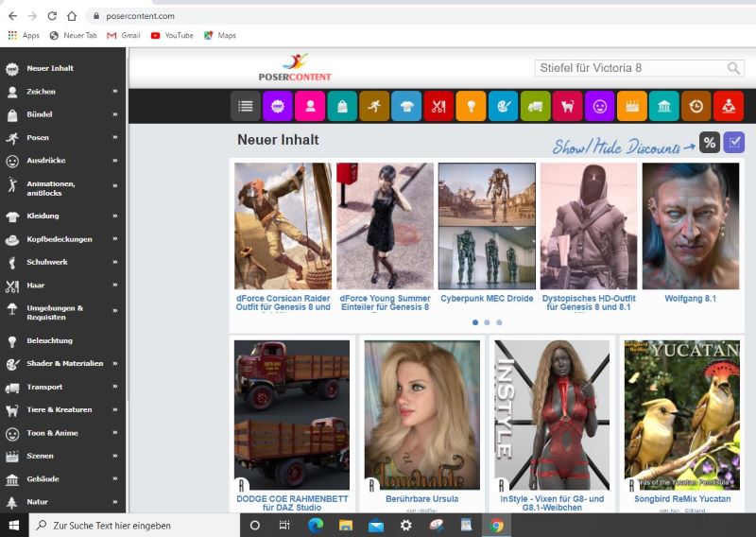Expand the Kleidung submenu arrow
This screenshot has width=756, height=537.
pyautogui.click(x=115, y=216)
